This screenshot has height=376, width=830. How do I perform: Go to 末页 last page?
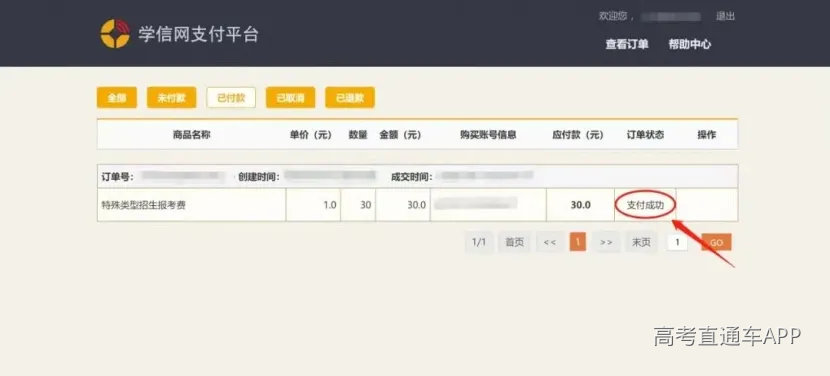click(x=641, y=243)
